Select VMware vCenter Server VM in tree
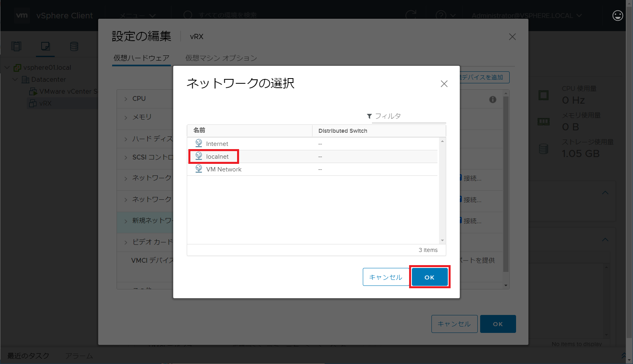The width and height of the screenshot is (633, 364). click(68, 92)
